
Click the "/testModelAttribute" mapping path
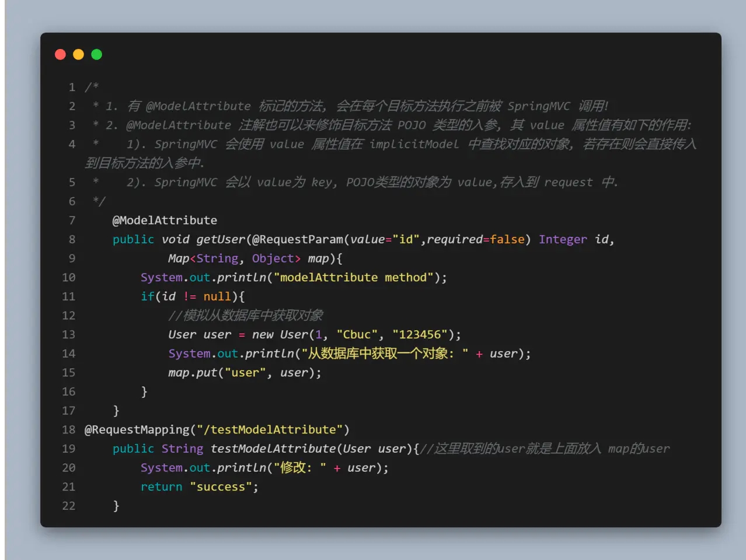270,430
